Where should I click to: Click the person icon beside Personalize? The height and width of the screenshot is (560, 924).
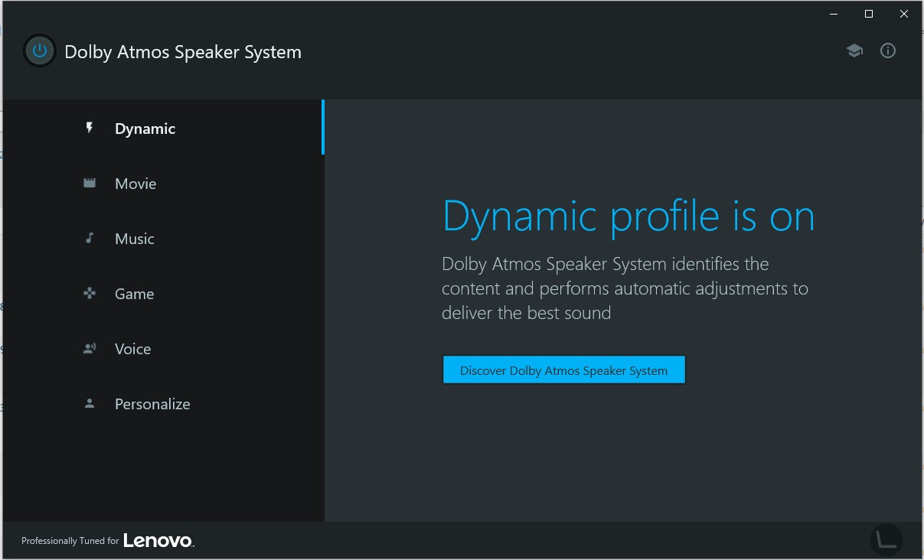[90, 404]
